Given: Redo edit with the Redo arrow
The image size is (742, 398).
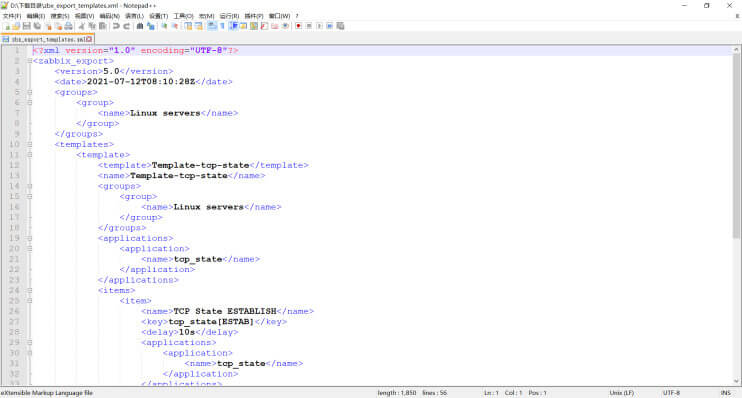Looking at the screenshot, I should [127, 26].
